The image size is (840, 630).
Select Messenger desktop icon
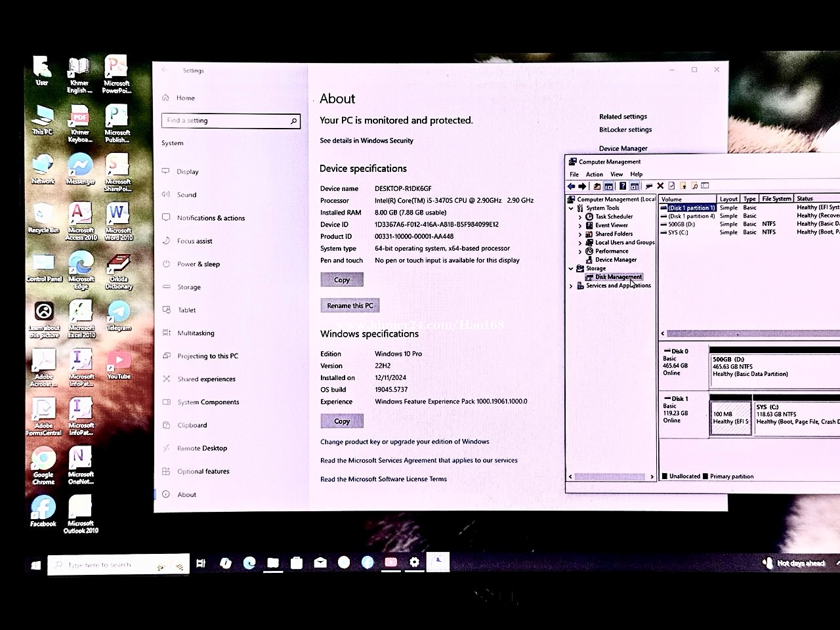coord(81,169)
